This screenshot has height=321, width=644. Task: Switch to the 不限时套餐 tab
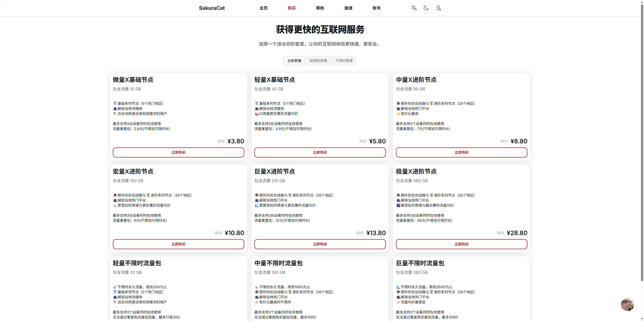pos(344,61)
